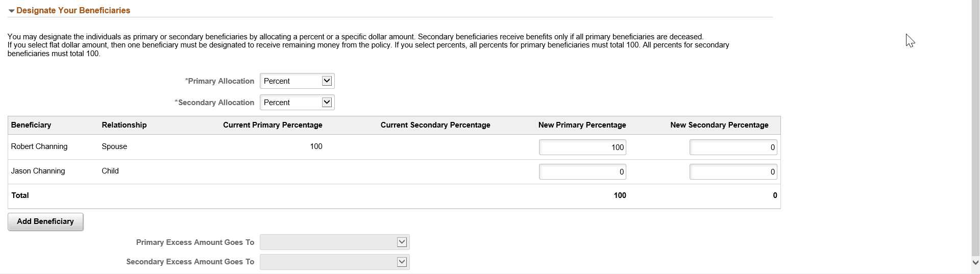
Task: Select the Jason Channing beneficiary name
Action: click(38, 171)
